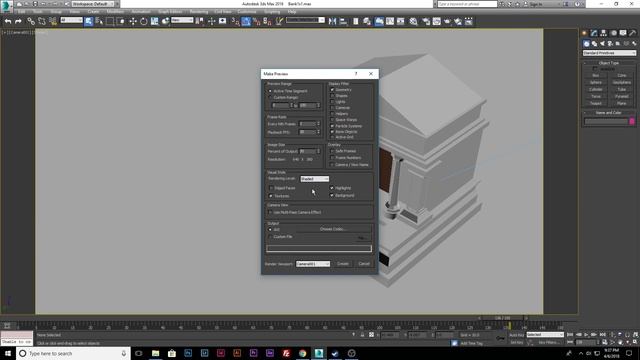This screenshot has width=640, height=360.
Task: Open the Customize menu
Action: [247, 12]
